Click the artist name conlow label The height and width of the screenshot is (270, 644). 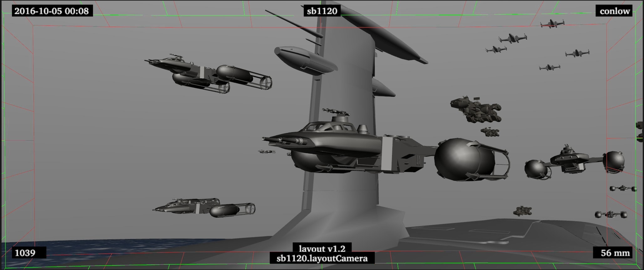614,11
